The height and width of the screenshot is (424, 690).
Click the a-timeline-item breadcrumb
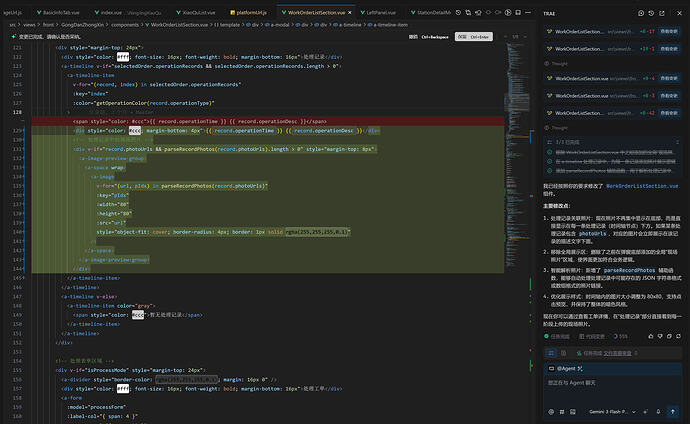pos(388,25)
